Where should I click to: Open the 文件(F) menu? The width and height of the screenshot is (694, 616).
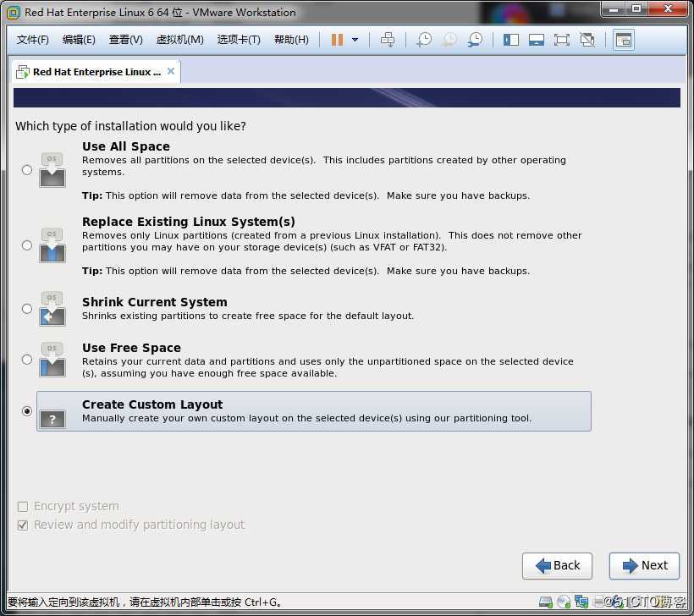pos(32,40)
